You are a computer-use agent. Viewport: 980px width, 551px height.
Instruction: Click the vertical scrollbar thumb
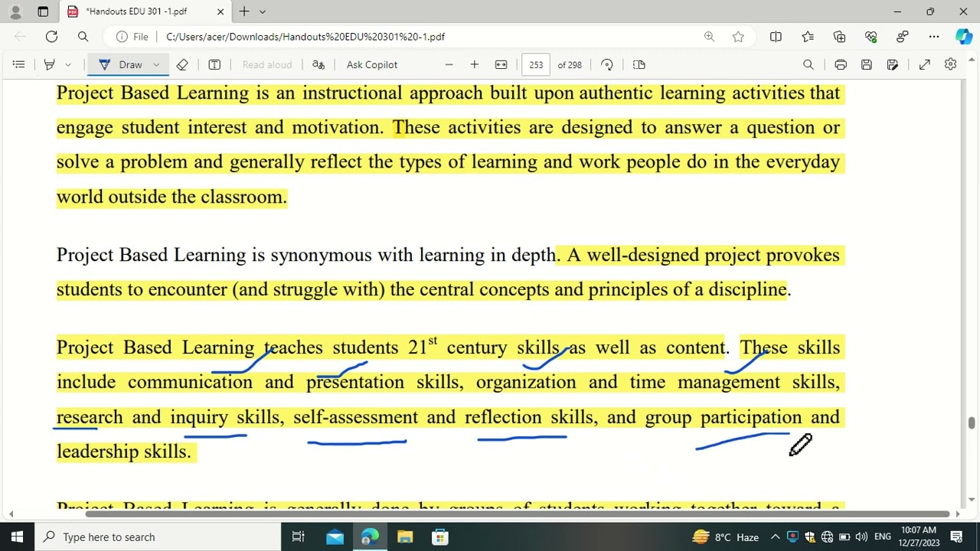(x=972, y=423)
